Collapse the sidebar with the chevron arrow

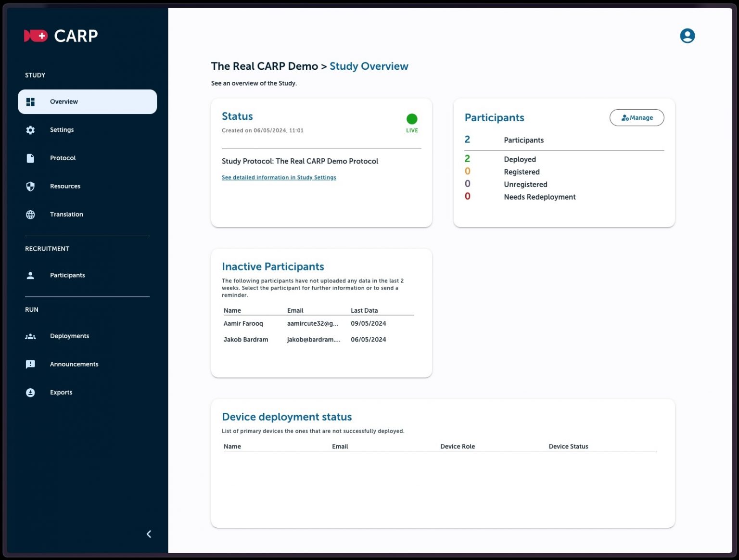(149, 534)
